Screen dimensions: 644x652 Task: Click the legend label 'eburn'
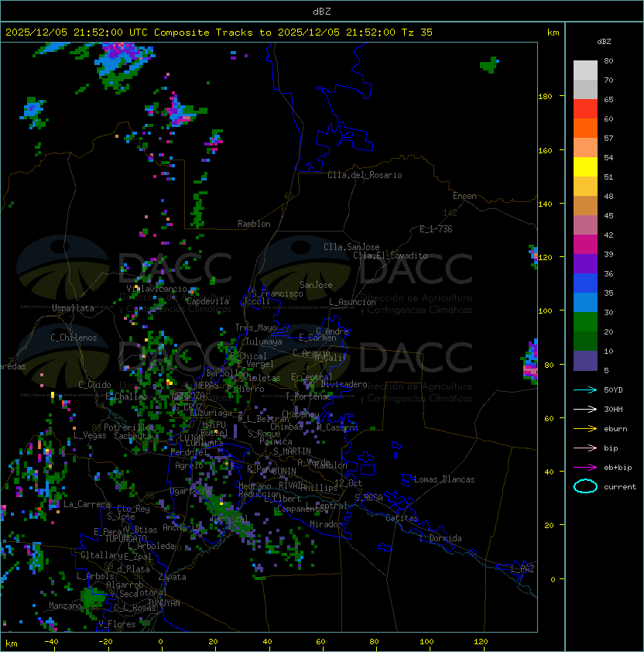pyautogui.click(x=615, y=429)
